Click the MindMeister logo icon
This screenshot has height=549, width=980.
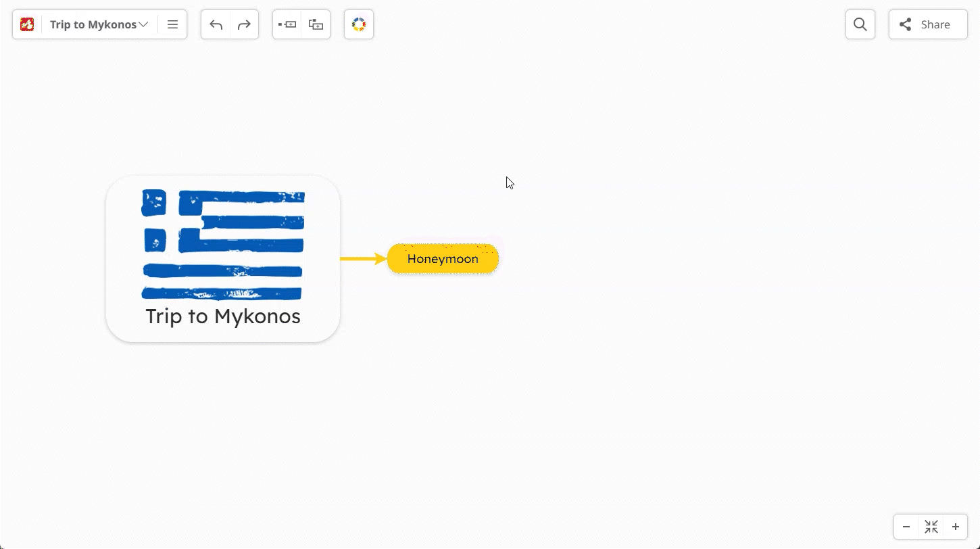(27, 24)
